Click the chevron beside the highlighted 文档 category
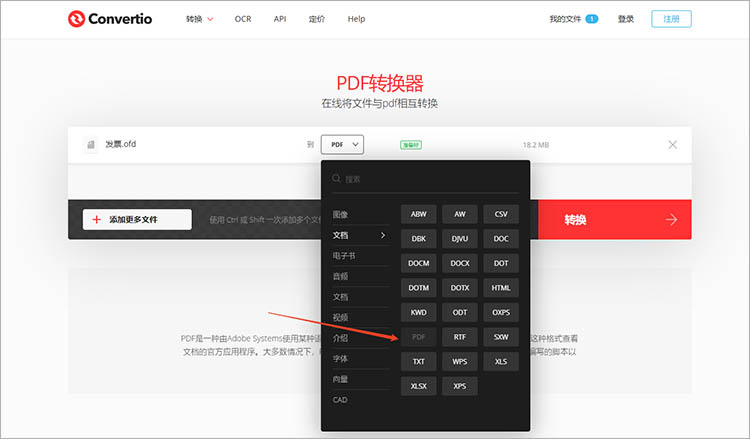The height and width of the screenshot is (439, 750). (383, 235)
